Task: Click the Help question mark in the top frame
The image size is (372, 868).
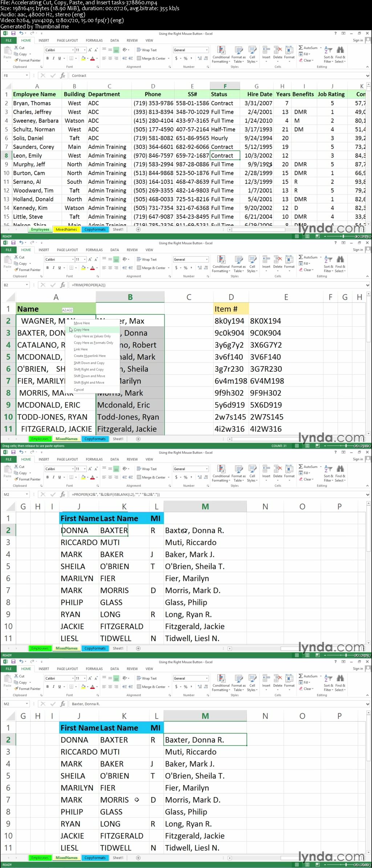Action: pos(335,33)
